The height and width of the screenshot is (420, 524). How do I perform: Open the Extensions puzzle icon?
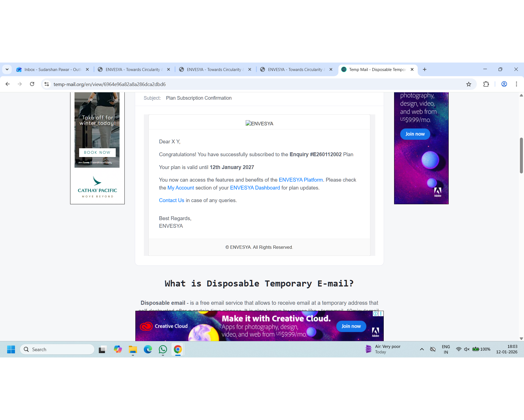pos(486,84)
